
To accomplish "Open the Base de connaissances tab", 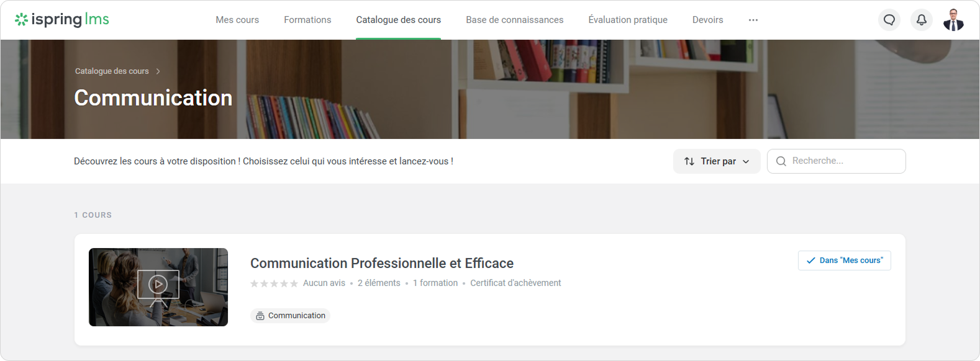I will tap(514, 20).
